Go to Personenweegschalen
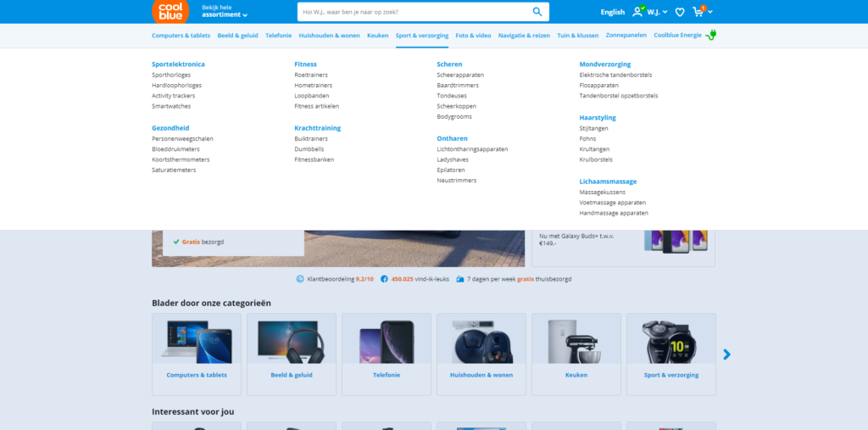Image resolution: width=868 pixels, height=430 pixels. [x=182, y=139]
